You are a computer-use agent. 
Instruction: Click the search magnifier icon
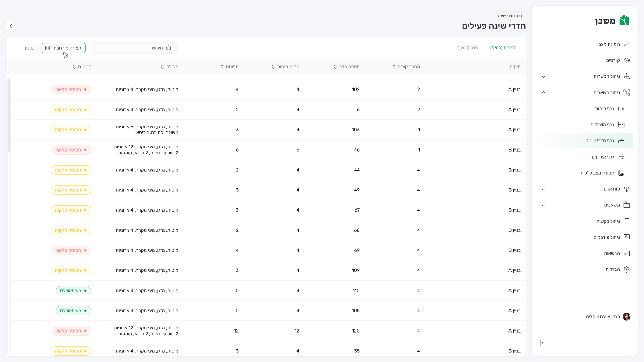pyautogui.click(x=169, y=48)
